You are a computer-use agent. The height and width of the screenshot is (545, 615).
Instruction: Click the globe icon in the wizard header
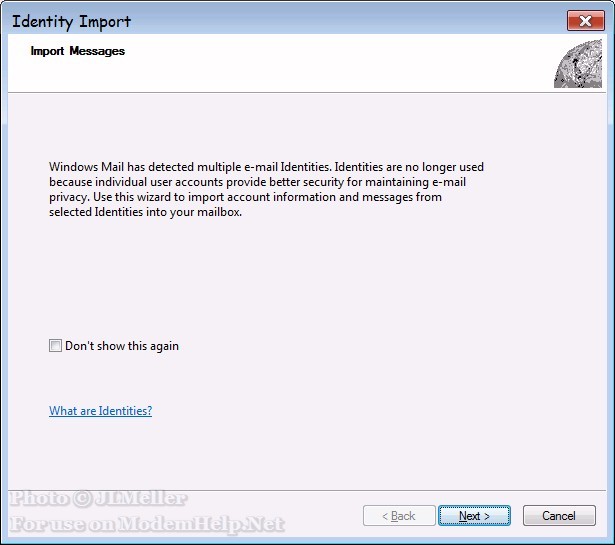coord(578,64)
